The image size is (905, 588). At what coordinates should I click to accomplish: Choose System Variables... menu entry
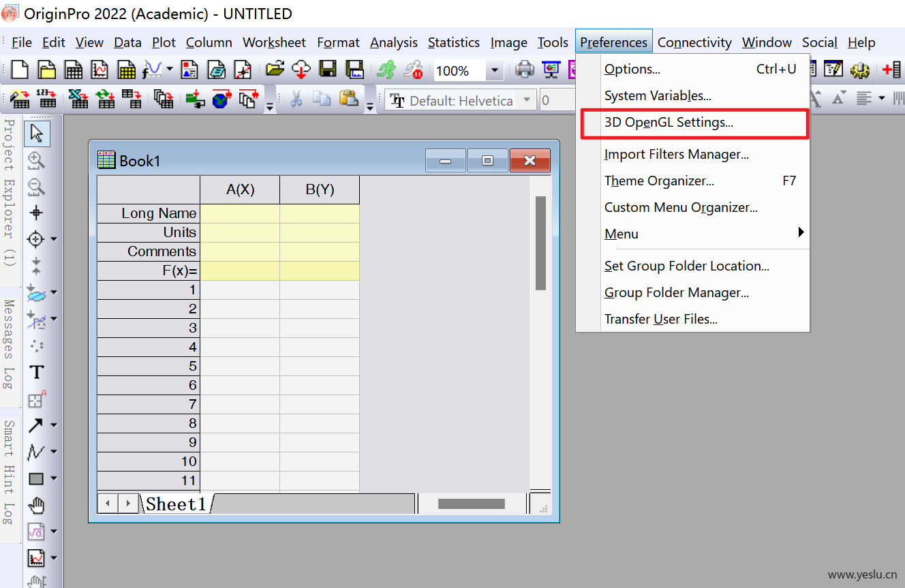click(692, 95)
